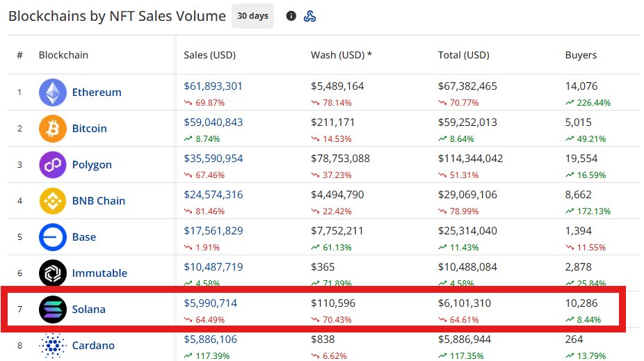Click Ethereum sales value $61,893,301
Viewport: 644px width, 361px height.
(x=214, y=86)
